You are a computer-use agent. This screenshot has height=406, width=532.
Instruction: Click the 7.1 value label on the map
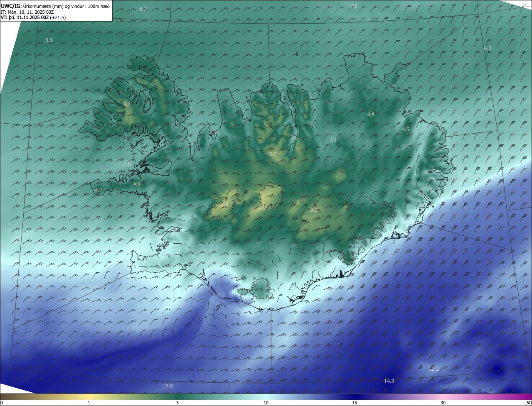tap(333, 140)
